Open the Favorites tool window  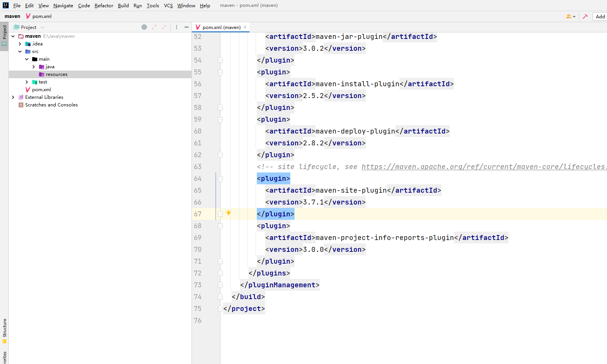tap(5, 357)
